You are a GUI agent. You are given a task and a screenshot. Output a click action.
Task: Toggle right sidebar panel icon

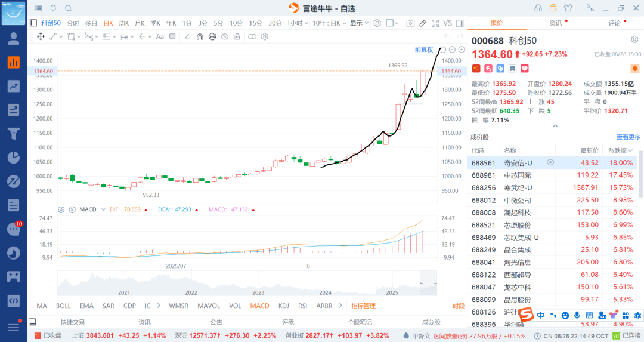pos(460,23)
